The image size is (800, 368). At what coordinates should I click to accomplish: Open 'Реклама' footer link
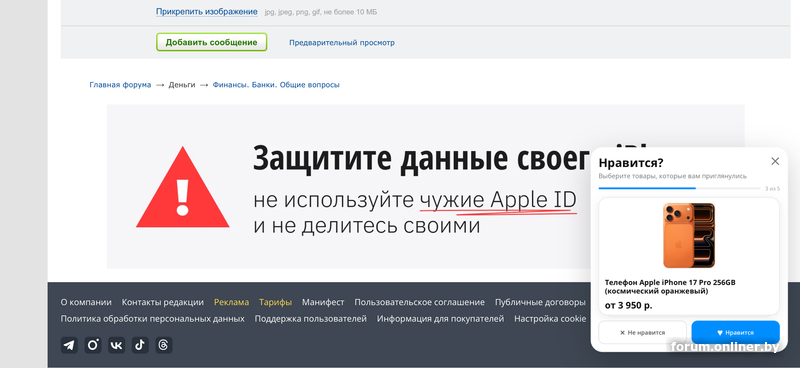(232, 302)
